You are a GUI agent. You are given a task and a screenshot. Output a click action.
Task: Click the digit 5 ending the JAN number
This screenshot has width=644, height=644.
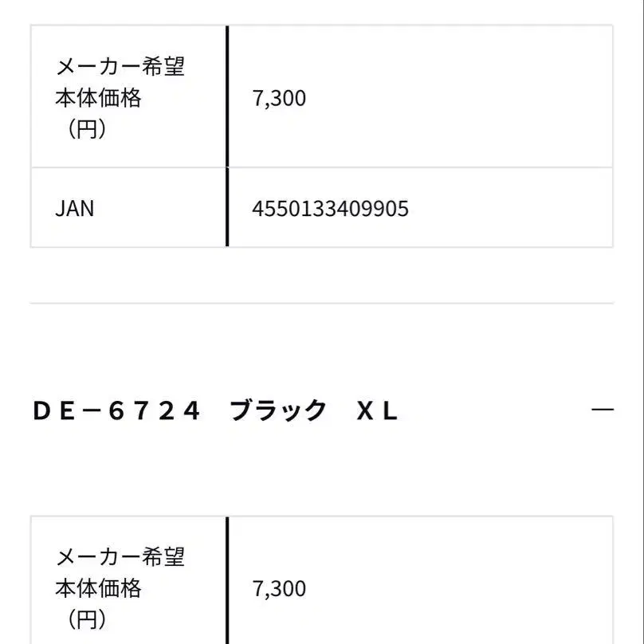tap(403, 209)
